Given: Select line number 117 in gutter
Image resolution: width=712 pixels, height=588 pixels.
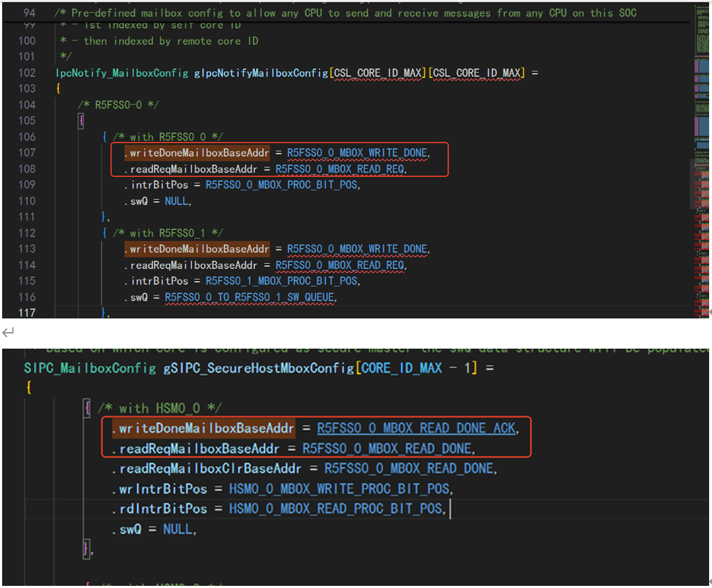Looking at the screenshot, I should (27, 313).
